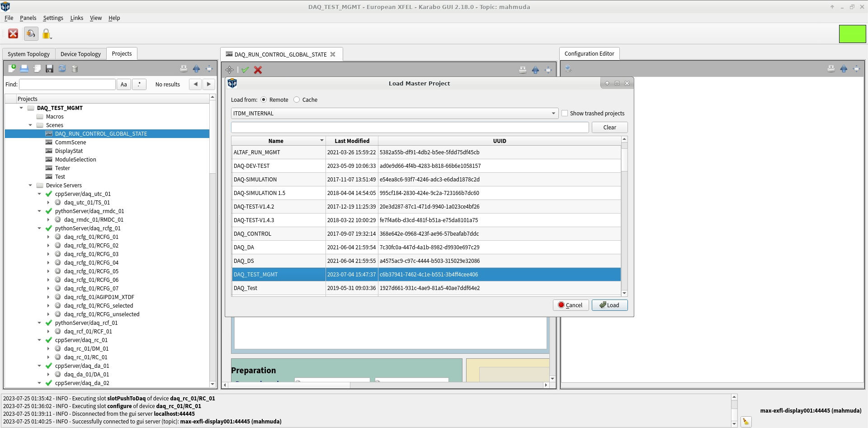The width and height of the screenshot is (868, 428).
Task: Switch to the Device Topology tab
Action: pos(80,54)
